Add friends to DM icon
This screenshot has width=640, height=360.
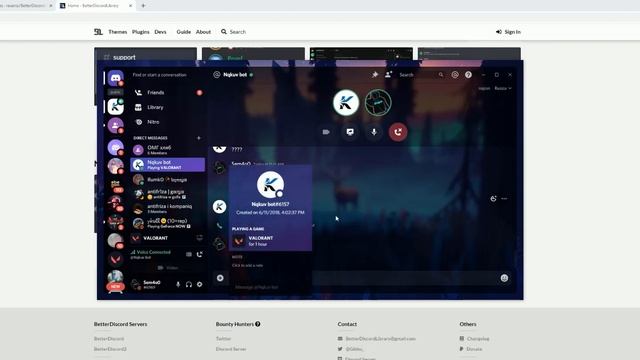(x=388, y=75)
